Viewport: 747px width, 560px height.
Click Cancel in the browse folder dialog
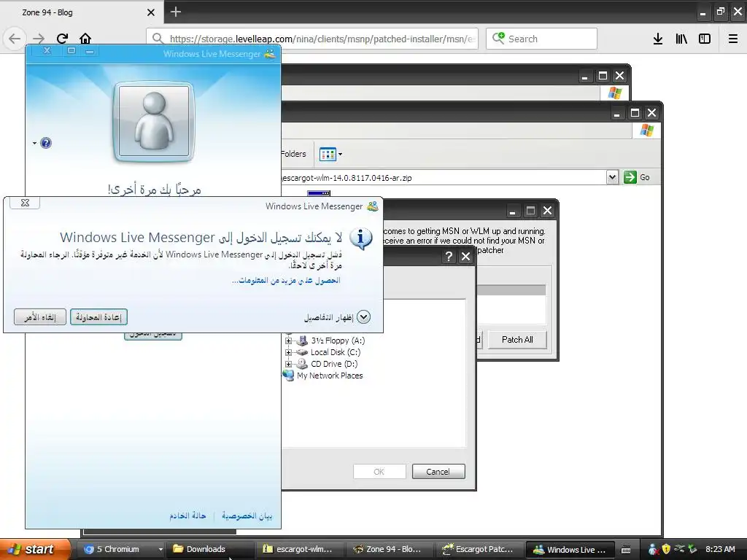click(438, 472)
